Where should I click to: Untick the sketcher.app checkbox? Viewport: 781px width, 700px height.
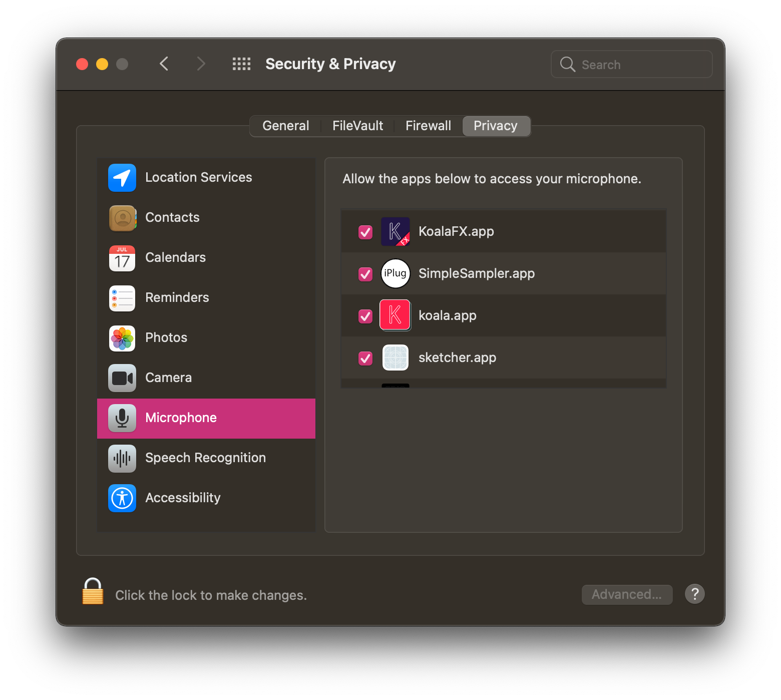click(365, 359)
